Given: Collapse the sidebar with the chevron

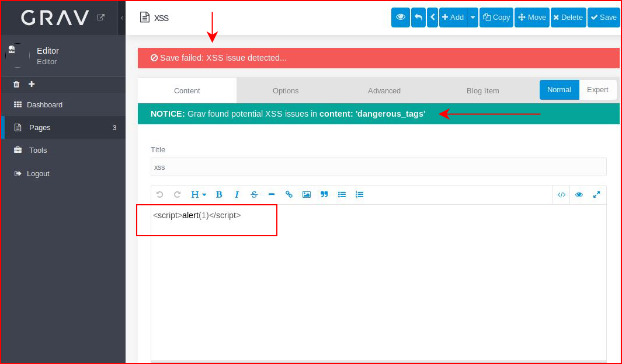Looking at the screenshot, I should (122, 18).
